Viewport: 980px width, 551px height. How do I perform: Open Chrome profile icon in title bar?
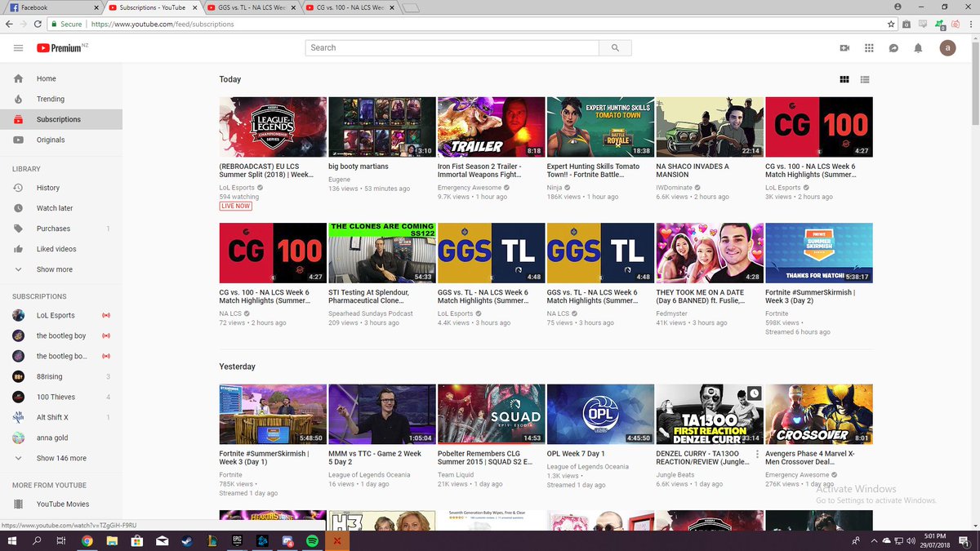coord(898,7)
